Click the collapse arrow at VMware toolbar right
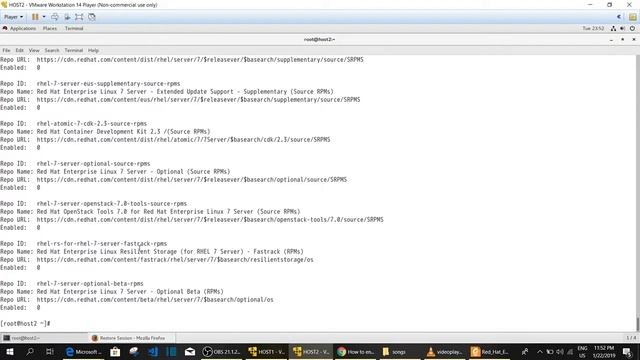The height and width of the screenshot is (360, 640). 619,17
